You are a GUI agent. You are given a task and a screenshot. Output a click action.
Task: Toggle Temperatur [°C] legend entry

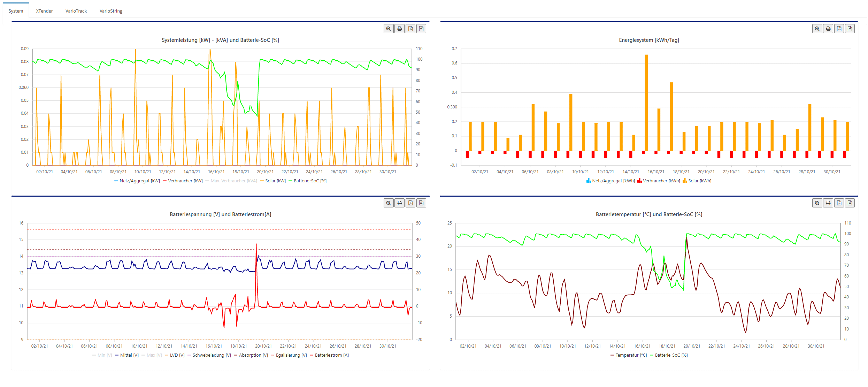pyautogui.click(x=631, y=355)
